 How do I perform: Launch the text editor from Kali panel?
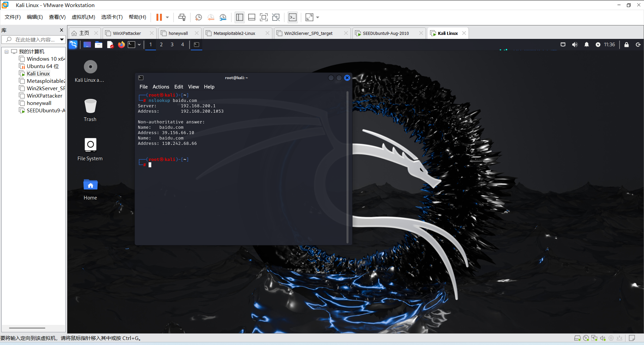click(x=110, y=45)
